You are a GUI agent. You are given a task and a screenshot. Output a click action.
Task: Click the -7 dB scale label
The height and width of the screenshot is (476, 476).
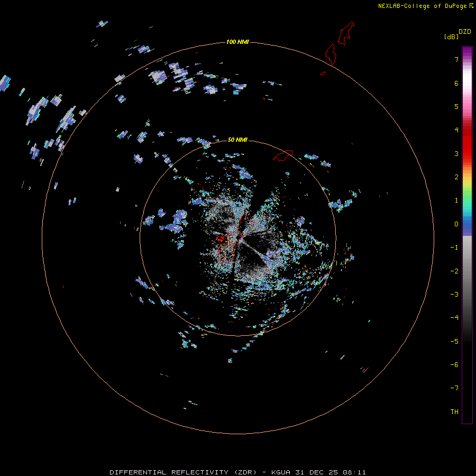click(x=454, y=388)
